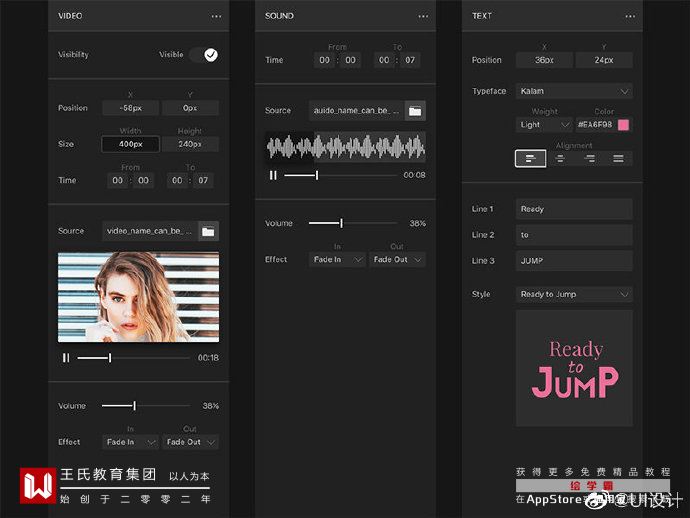The width and height of the screenshot is (690, 518).
Task: Select justified text alignment
Action: click(618, 158)
